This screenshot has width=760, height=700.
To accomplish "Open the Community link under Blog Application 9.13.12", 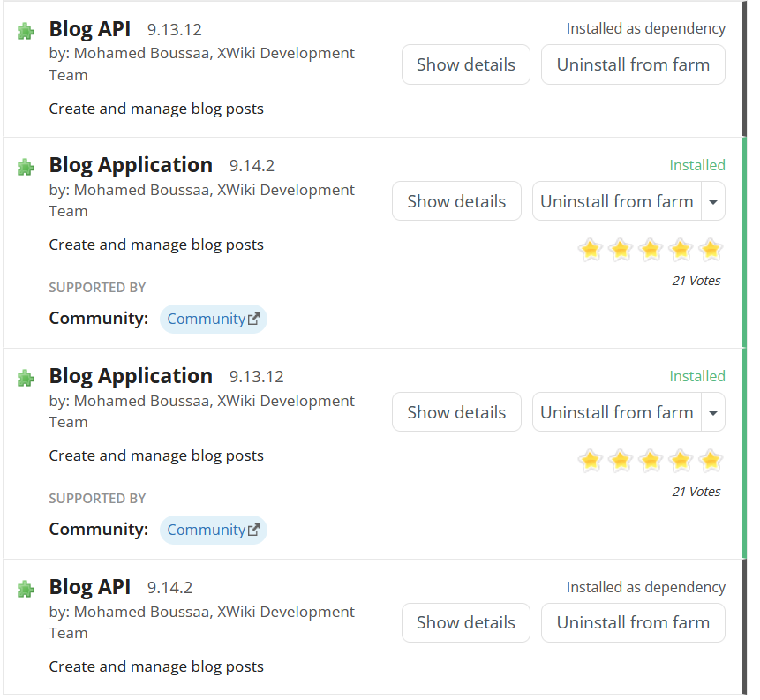I will 214,530.
